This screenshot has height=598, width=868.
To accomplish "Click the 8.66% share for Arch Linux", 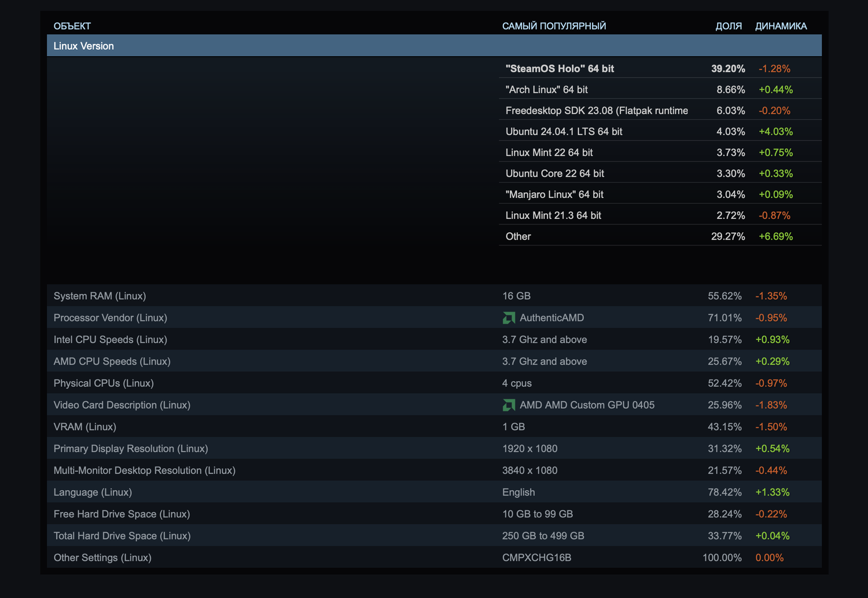I will click(x=731, y=90).
